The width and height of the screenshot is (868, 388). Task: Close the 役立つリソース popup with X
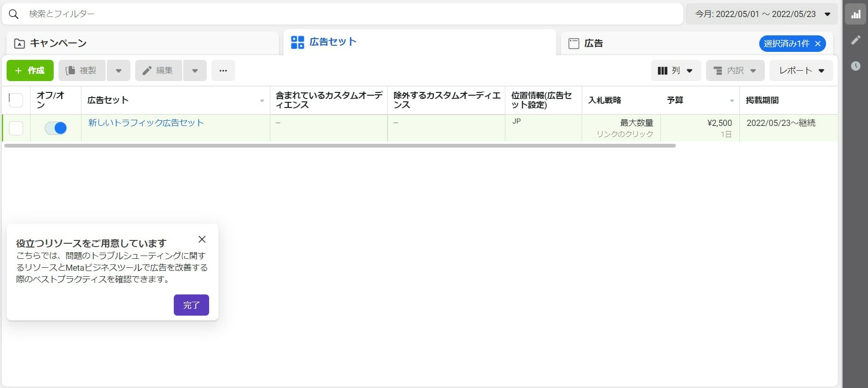click(202, 239)
